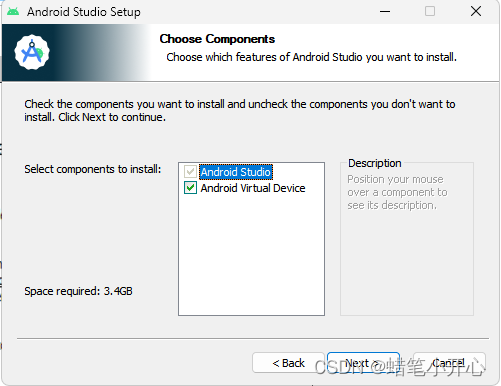
Task: Click the Description box hint text
Action: tap(397, 192)
